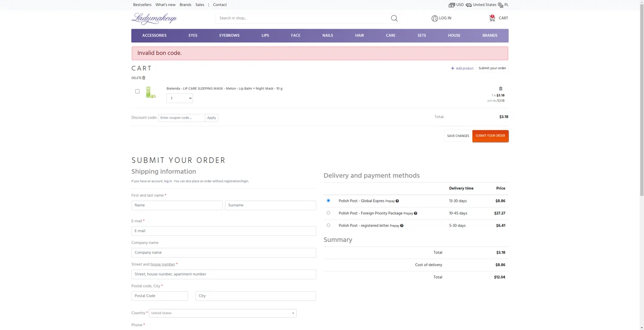Click trash icon next to DELETE label

144,78
